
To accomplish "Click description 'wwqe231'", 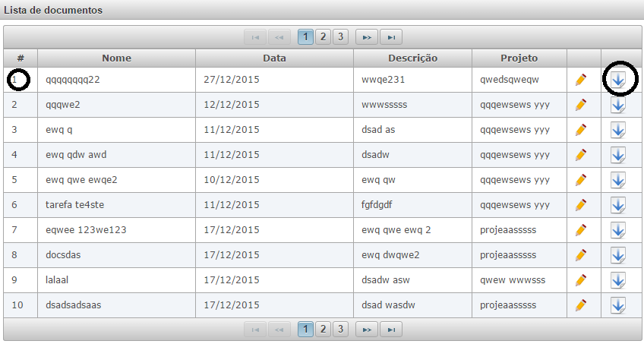I will 384,80.
